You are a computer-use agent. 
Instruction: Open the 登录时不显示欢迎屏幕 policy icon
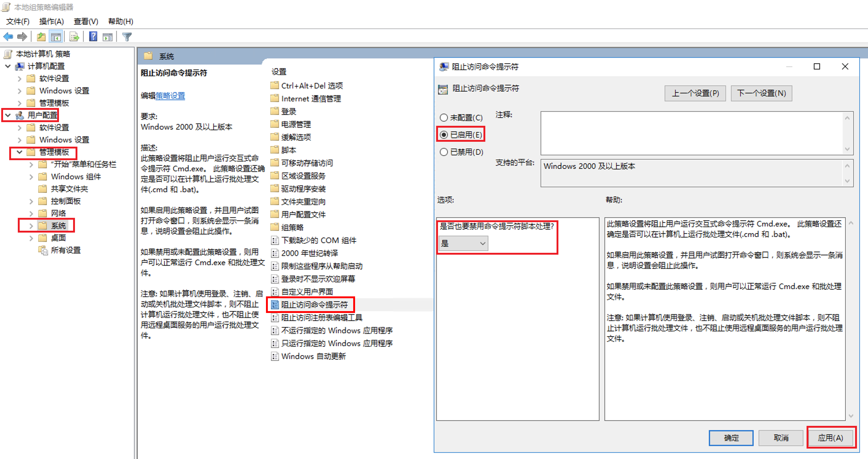click(x=275, y=279)
